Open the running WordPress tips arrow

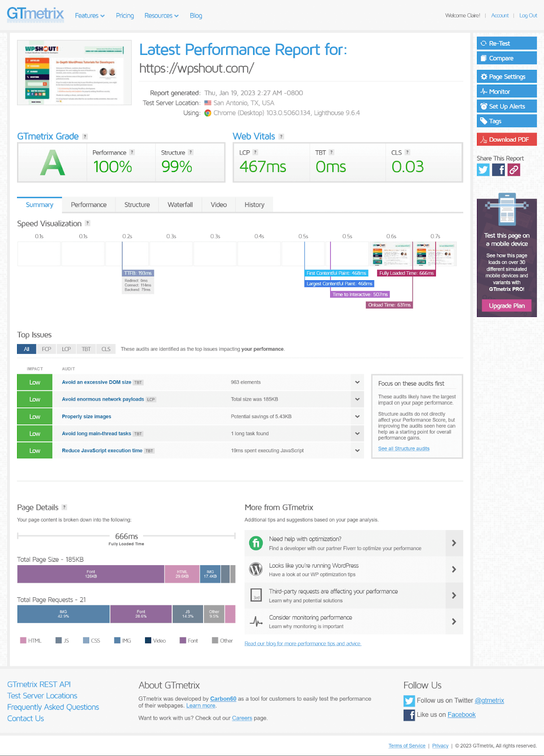(454, 569)
